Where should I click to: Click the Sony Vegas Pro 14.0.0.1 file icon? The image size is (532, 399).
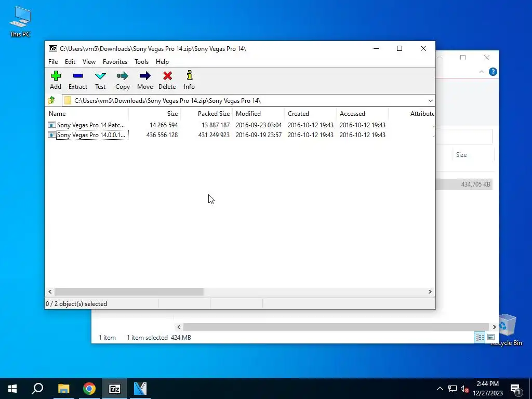tap(52, 135)
